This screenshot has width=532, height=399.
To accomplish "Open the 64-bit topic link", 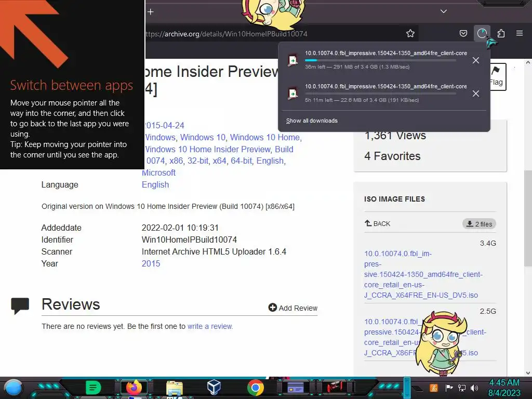I will point(241,161).
